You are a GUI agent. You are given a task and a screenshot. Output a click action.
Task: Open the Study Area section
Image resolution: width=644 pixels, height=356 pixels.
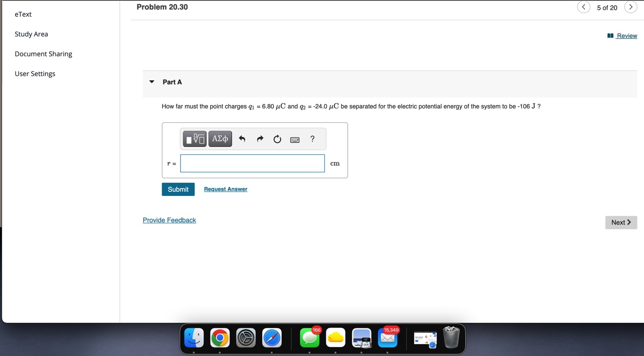tap(31, 34)
